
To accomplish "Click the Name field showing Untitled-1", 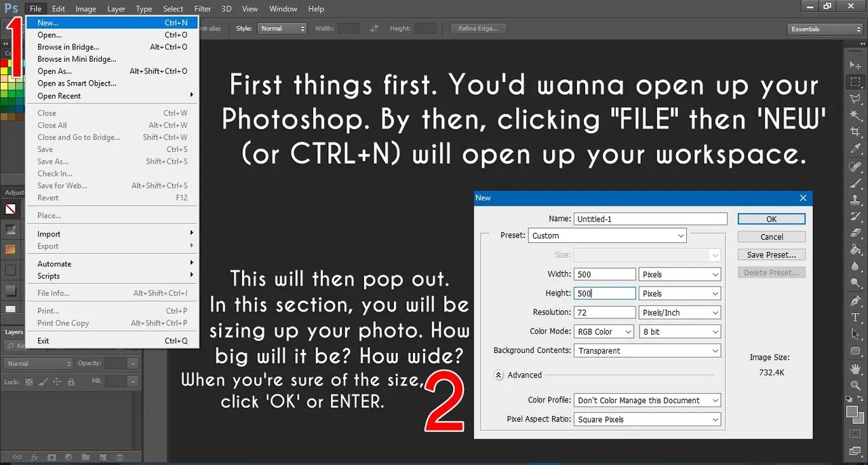I will pos(650,219).
